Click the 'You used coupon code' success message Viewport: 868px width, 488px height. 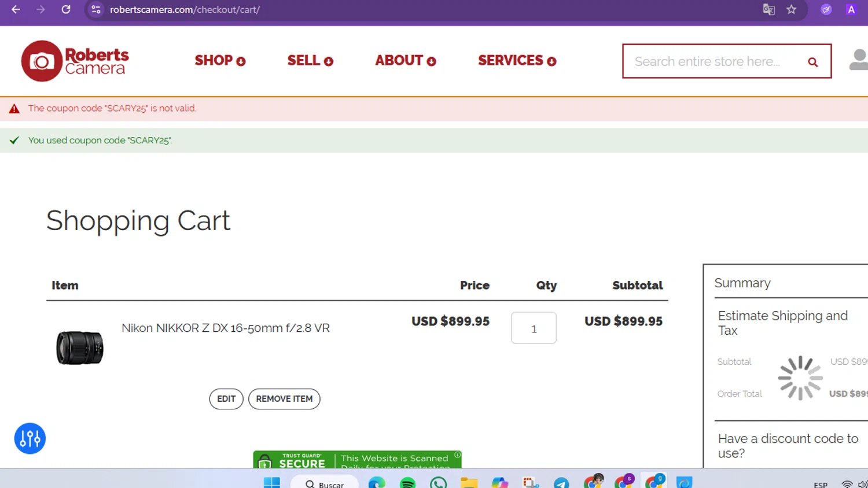(x=100, y=141)
